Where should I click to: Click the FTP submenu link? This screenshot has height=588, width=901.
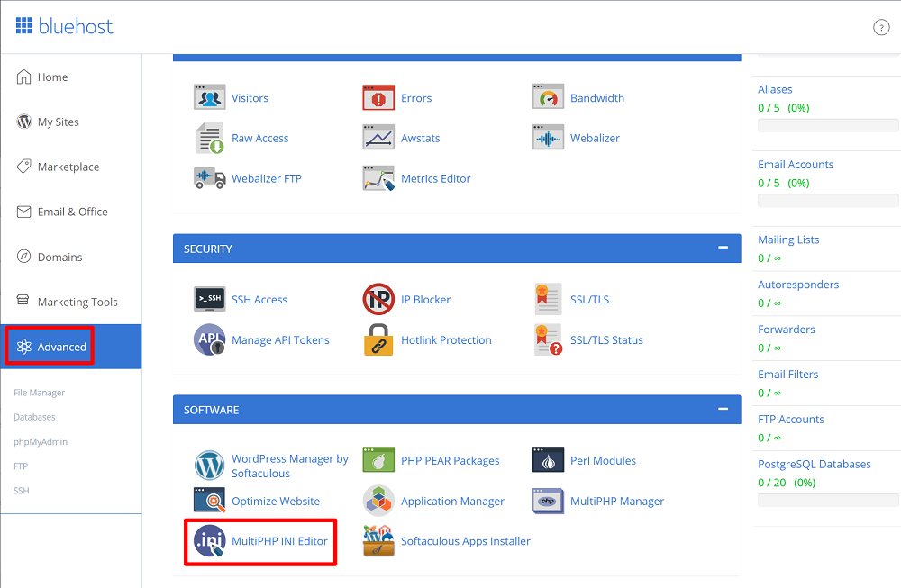coord(21,466)
